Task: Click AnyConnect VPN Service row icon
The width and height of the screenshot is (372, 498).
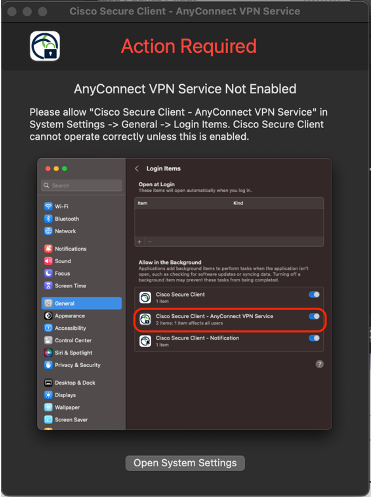Action: [x=145, y=319]
